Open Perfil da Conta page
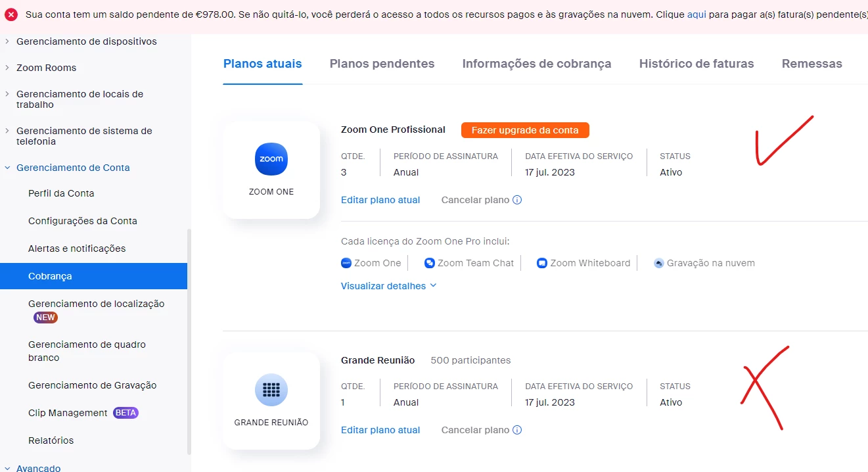868x472 pixels. [x=61, y=193]
